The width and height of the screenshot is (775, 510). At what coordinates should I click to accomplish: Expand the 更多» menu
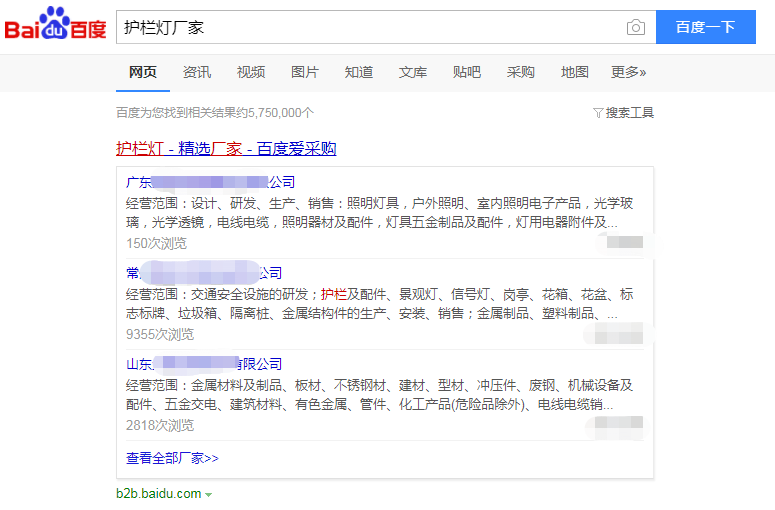(628, 72)
